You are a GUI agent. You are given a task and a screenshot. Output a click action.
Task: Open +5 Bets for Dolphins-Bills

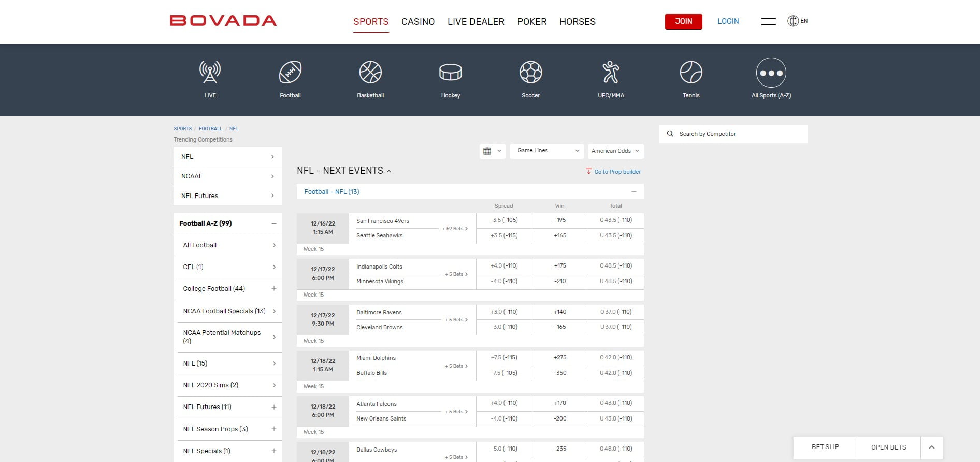[x=456, y=366]
